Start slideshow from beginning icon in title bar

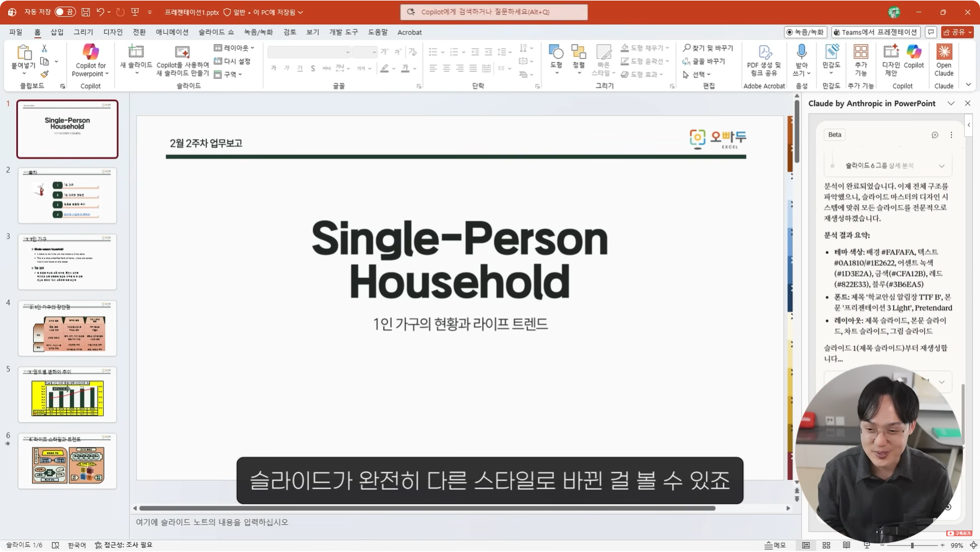pos(135,12)
